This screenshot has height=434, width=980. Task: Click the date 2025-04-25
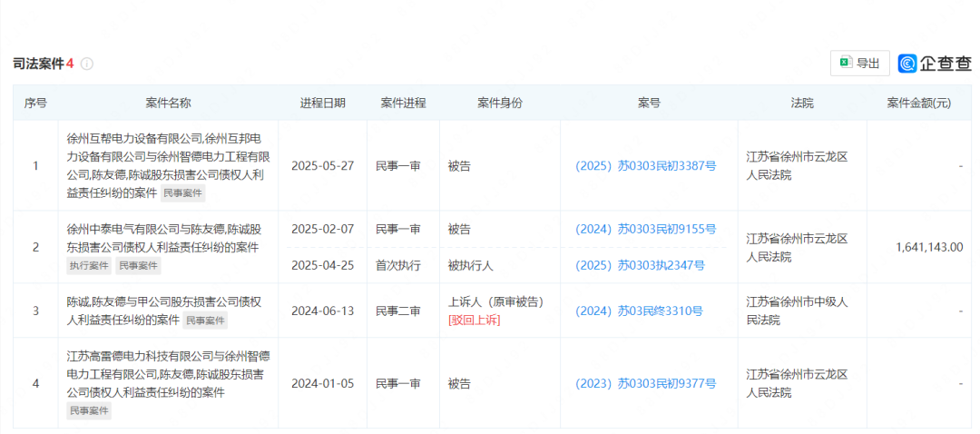tap(322, 265)
